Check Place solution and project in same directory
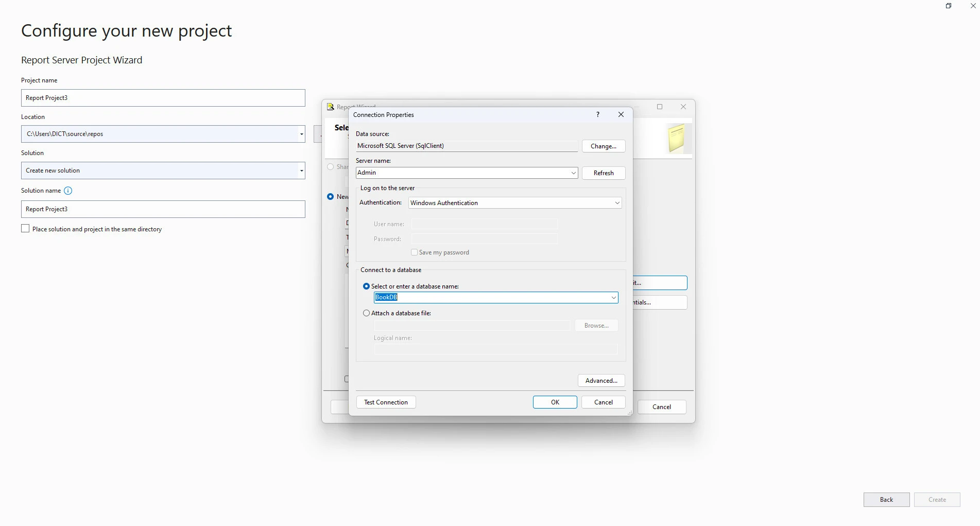Screen dimensions: 980x526 click(25, 229)
